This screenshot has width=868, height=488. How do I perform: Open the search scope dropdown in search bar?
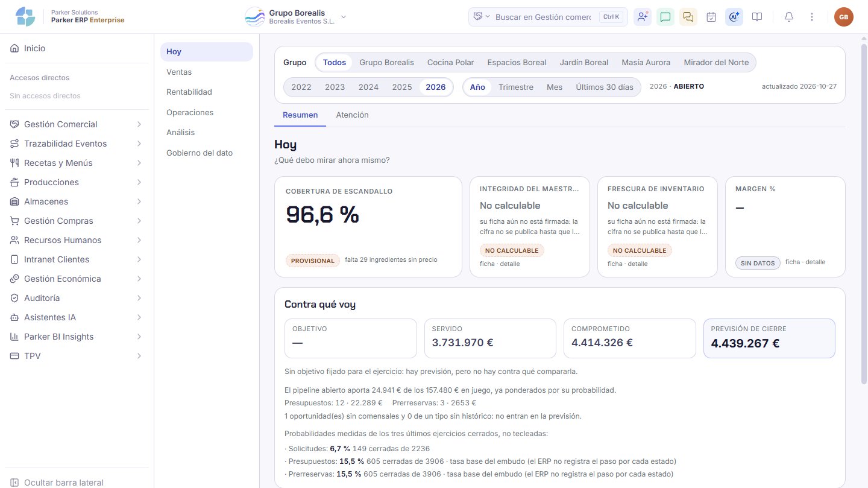(481, 17)
